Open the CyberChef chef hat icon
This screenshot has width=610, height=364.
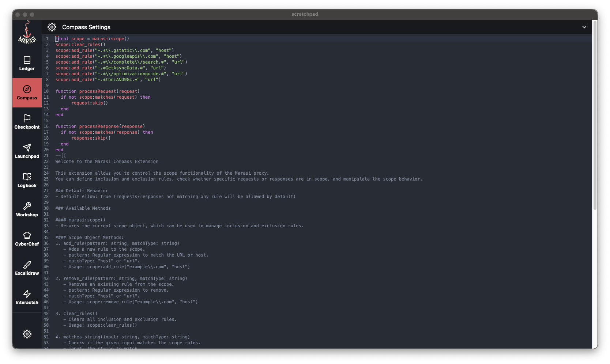click(x=27, y=236)
